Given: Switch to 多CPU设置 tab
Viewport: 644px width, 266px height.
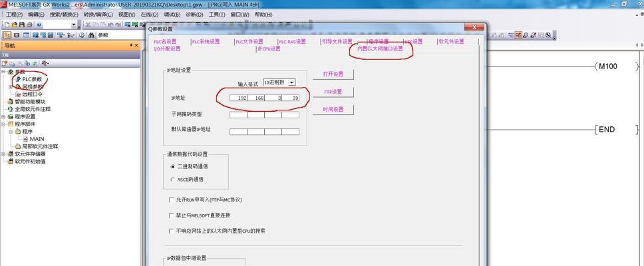Looking at the screenshot, I should 269,49.
